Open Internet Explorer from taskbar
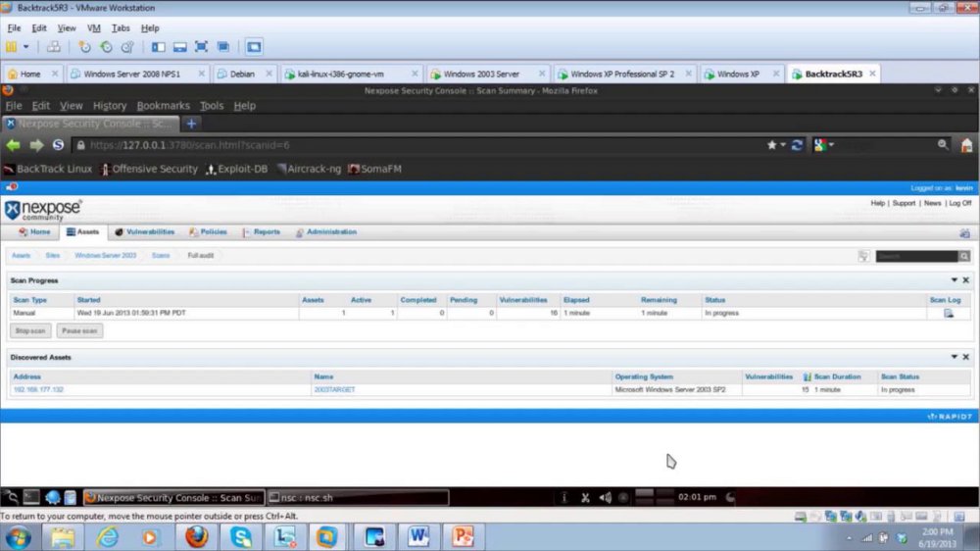 point(108,536)
